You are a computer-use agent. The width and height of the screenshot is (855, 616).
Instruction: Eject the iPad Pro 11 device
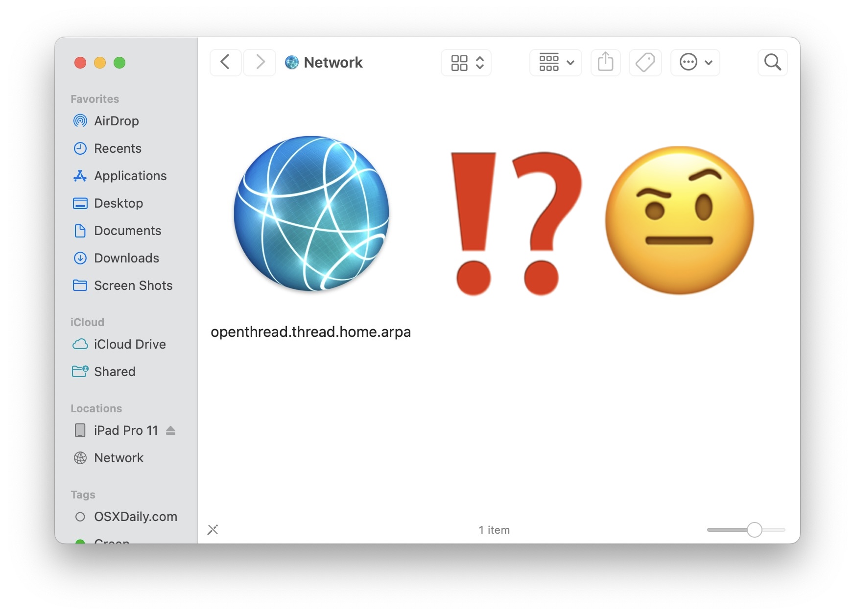click(x=170, y=430)
